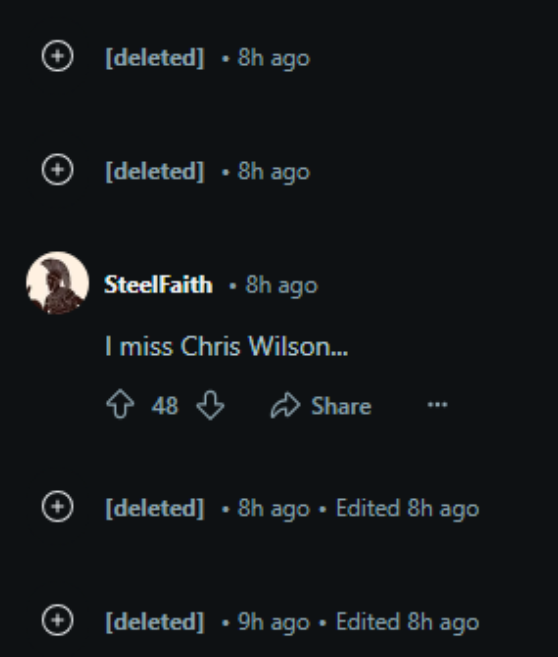Upvote SteelFaith's comment

click(120, 404)
